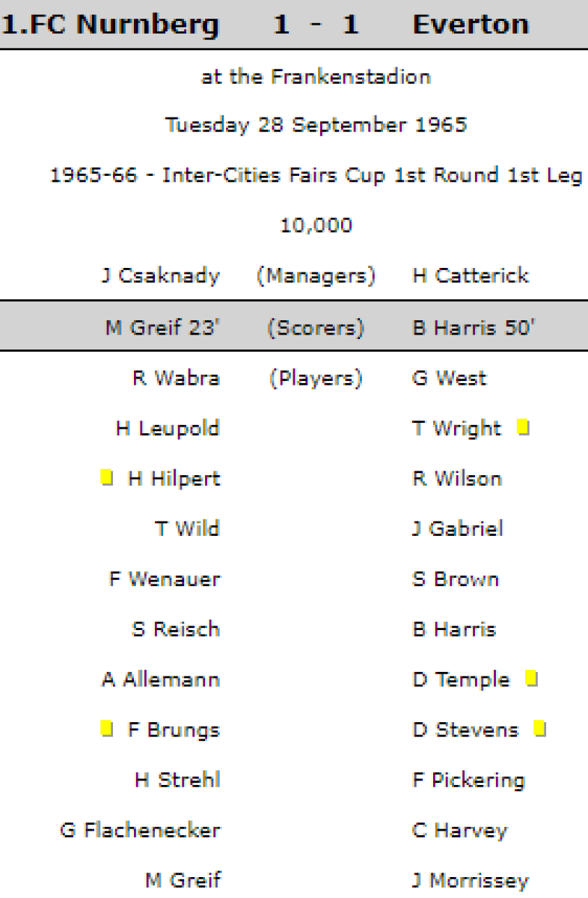Click manager name H Catterick
The image size is (588, 898).
point(471,275)
